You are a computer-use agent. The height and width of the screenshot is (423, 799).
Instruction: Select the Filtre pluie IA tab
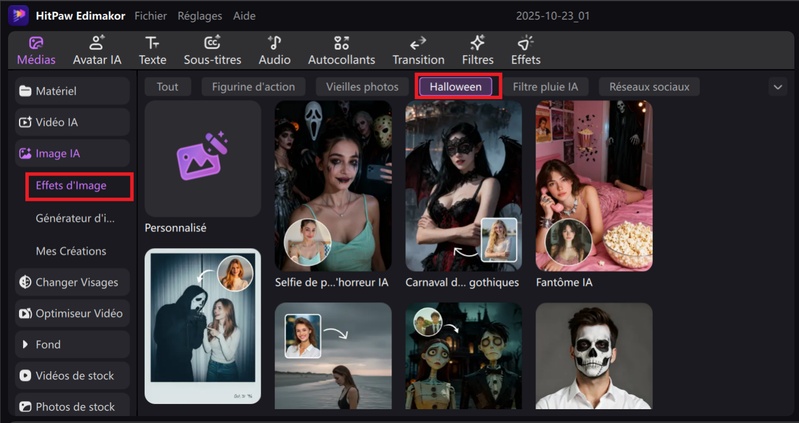[545, 87]
